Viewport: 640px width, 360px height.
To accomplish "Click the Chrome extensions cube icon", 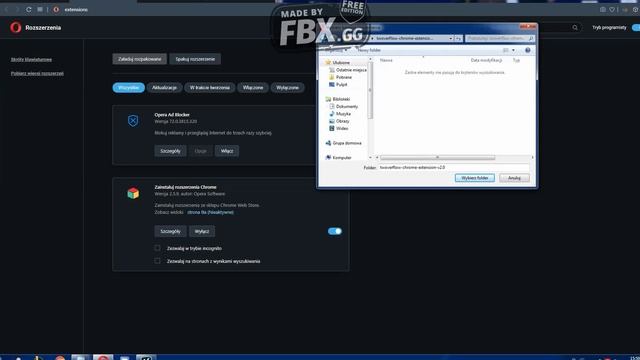I will (133, 193).
